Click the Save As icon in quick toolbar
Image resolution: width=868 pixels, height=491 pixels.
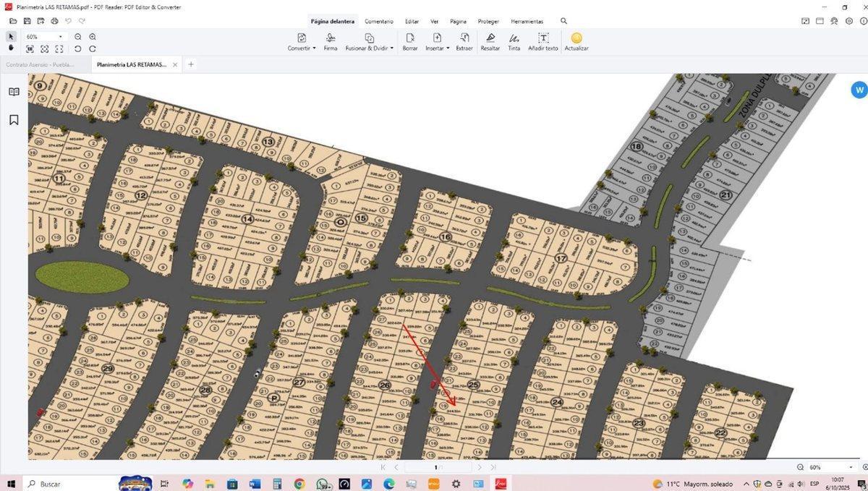tap(41, 21)
